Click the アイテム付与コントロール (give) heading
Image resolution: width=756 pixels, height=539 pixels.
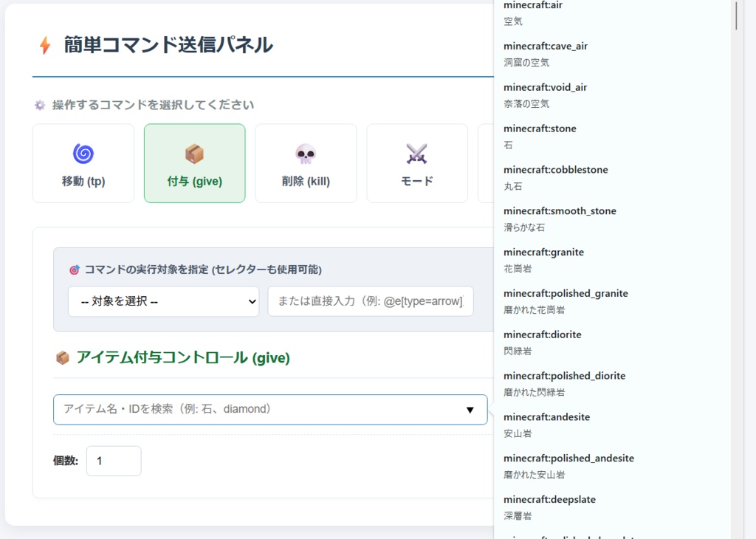(x=183, y=357)
